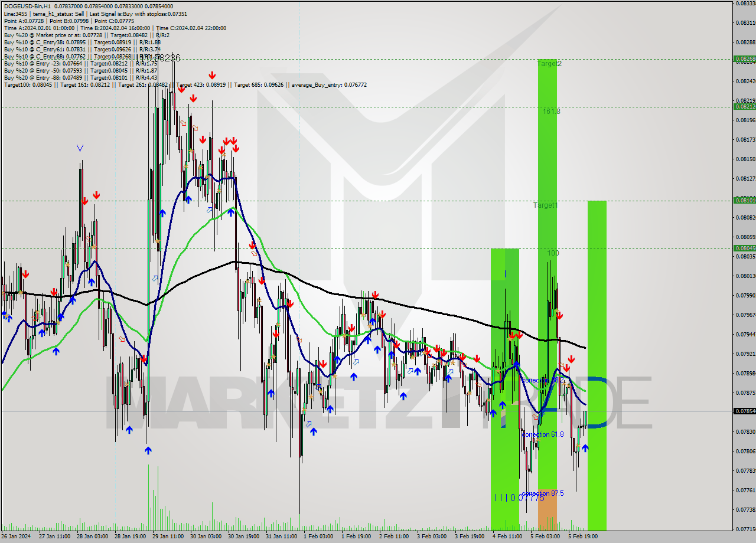Click the '31 Jan 11:00' time label
The height and width of the screenshot is (543, 756).
coord(282,536)
